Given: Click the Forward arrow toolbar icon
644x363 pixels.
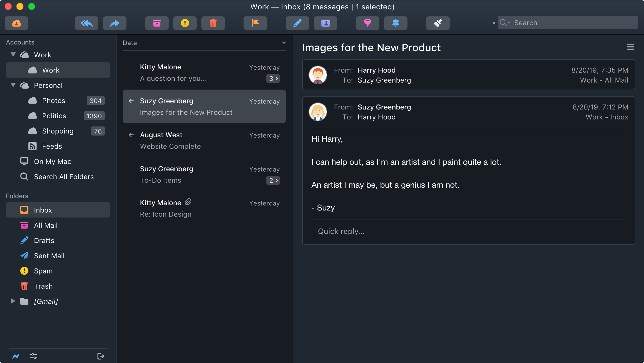Looking at the screenshot, I should [x=114, y=23].
